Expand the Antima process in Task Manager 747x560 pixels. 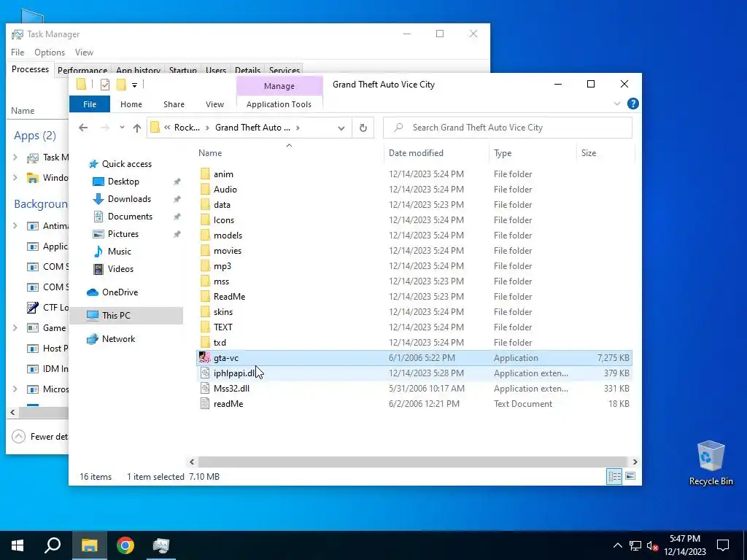pos(15,226)
